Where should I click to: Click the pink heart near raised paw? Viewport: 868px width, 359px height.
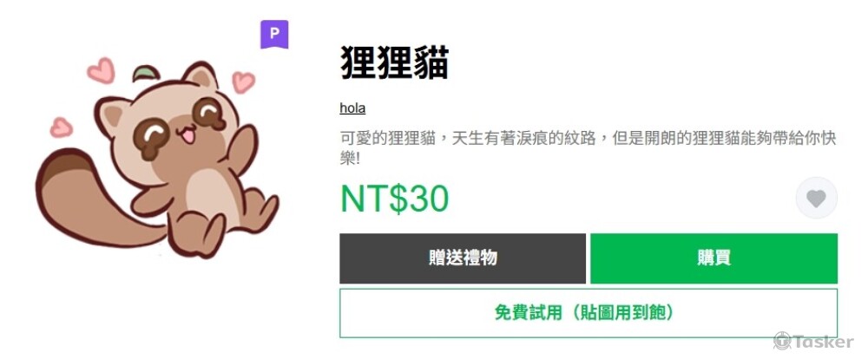(x=243, y=82)
